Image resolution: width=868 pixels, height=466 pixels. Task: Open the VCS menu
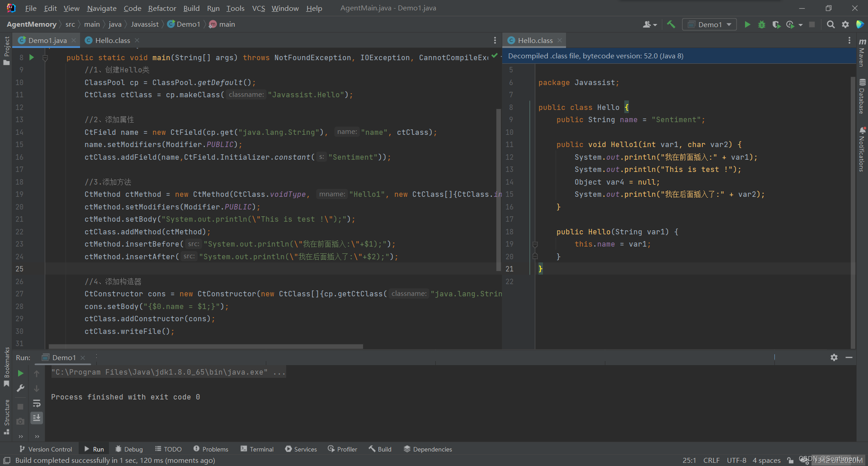pyautogui.click(x=259, y=8)
